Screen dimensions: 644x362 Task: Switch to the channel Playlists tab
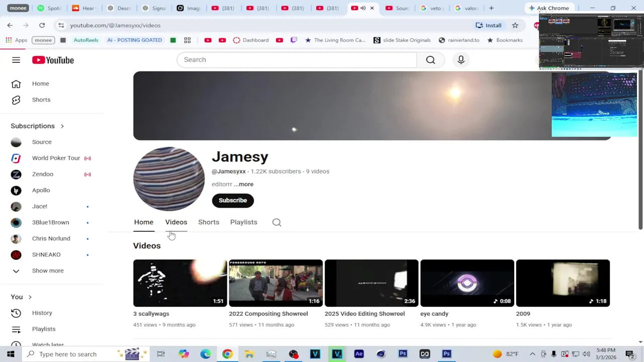tap(244, 222)
